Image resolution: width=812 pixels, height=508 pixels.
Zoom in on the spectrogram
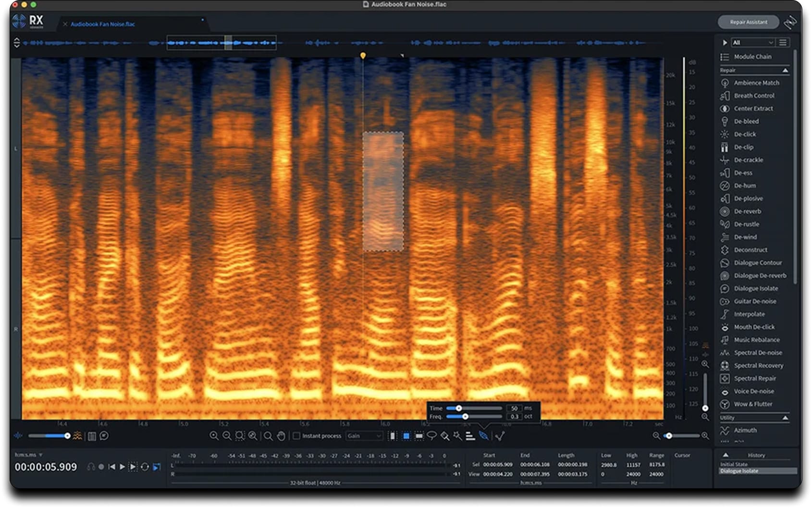tap(213, 436)
